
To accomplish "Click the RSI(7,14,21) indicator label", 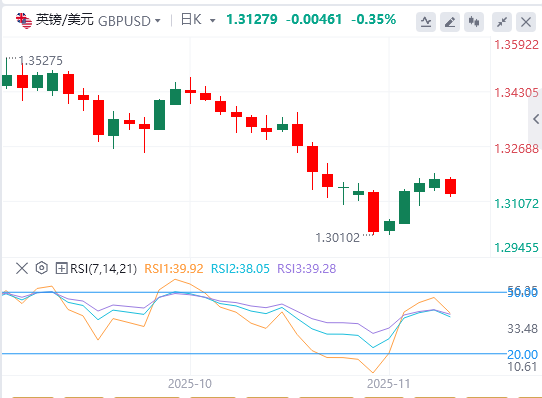I will coord(103,268).
